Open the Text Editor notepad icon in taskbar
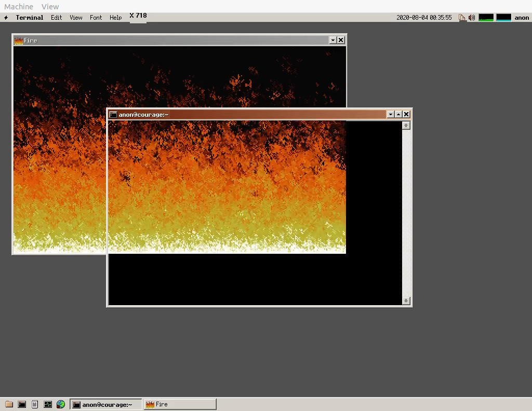Image resolution: width=532 pixels, height=411 pixels. 35,404
